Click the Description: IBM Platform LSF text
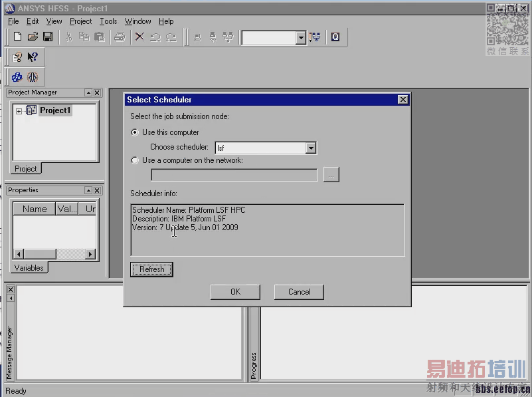The image size is (532, 397). 179,219
